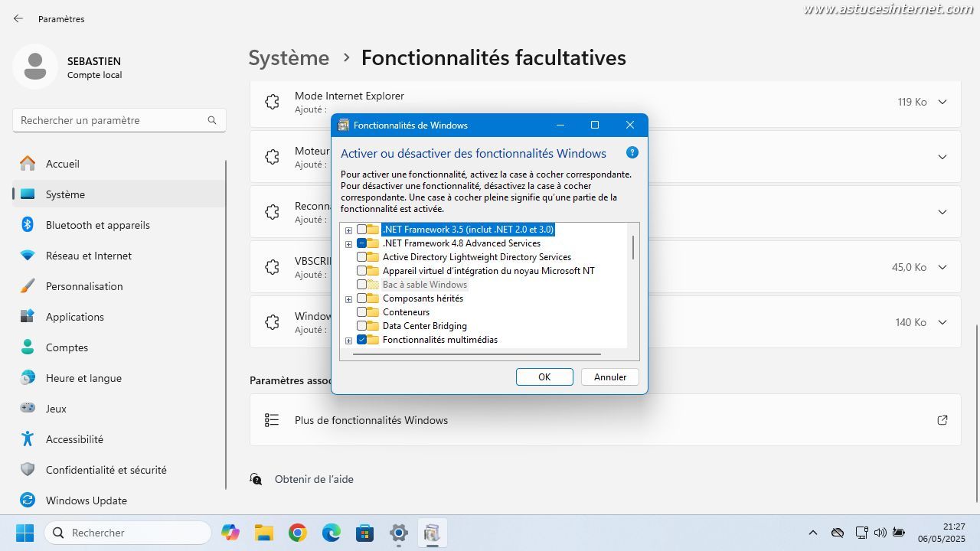Click the volume speaker icon in system tray
The height and width of the screenshot is (551, 980).
tap(880, 533)
